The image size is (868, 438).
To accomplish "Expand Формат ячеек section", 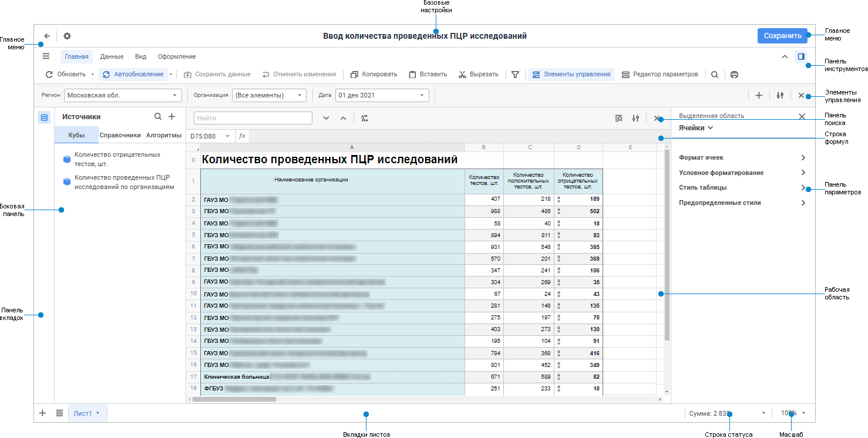I will click(742, 157).
